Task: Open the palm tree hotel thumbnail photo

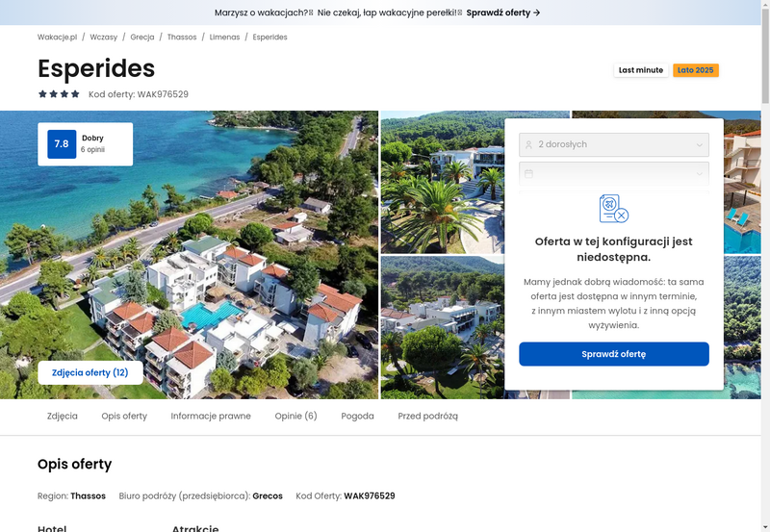Action: 443,182
